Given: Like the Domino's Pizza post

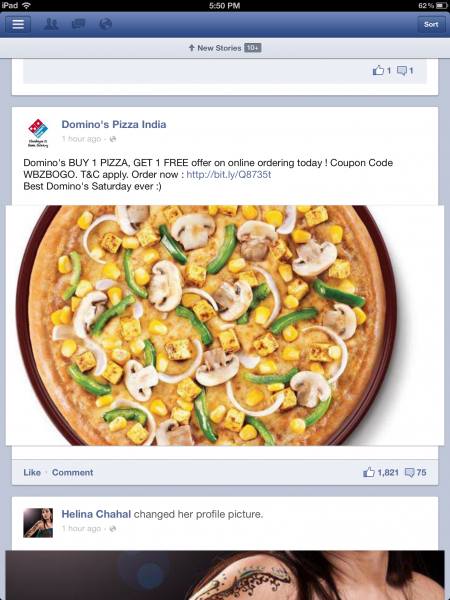Looking at the screenshot, I should tap(32, 472).
